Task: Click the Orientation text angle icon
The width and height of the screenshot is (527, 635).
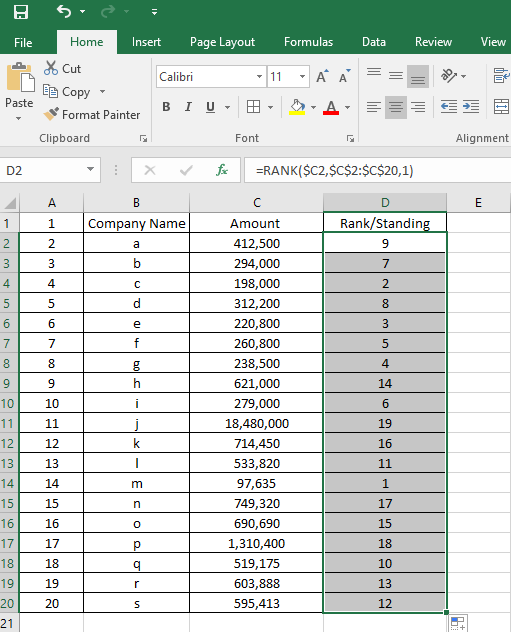Action: (x=449, y=76)
